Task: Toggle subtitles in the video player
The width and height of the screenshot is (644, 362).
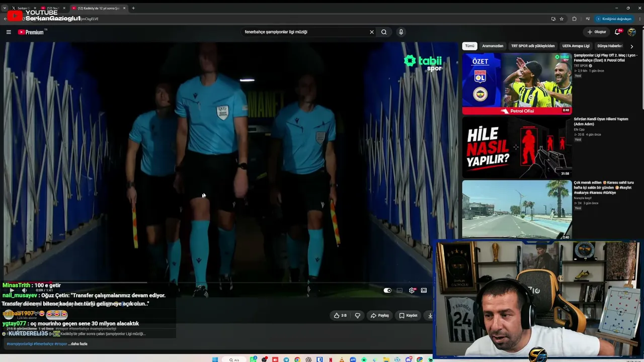Action: (399, 291)
